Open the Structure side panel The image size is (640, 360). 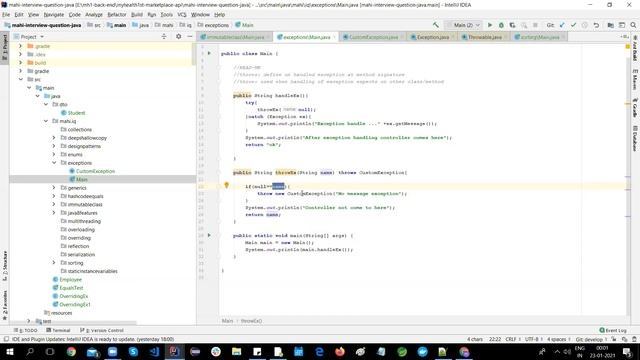coord(4,266)
